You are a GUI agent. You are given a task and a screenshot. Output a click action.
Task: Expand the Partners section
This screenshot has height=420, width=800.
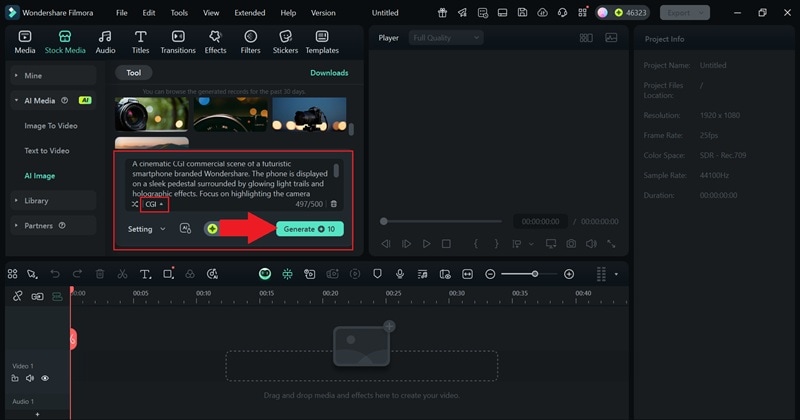coord(53,226)
